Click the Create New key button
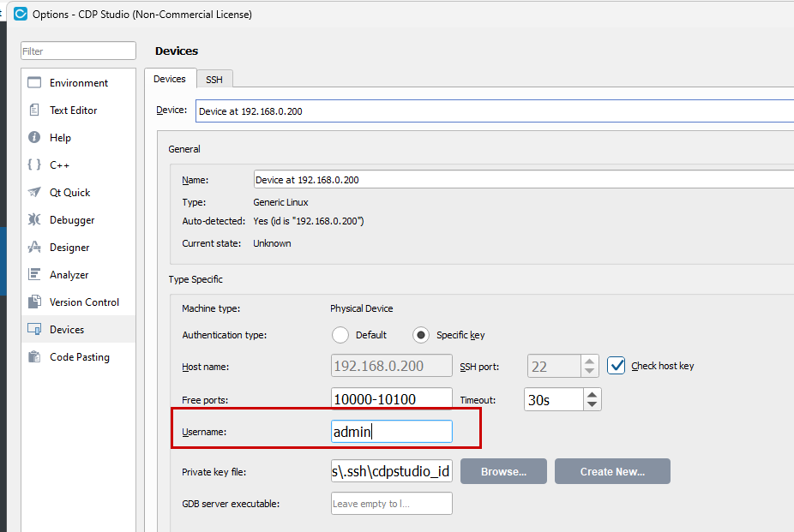The width and height of the screenshot is (794, 532). pos(612,471)
